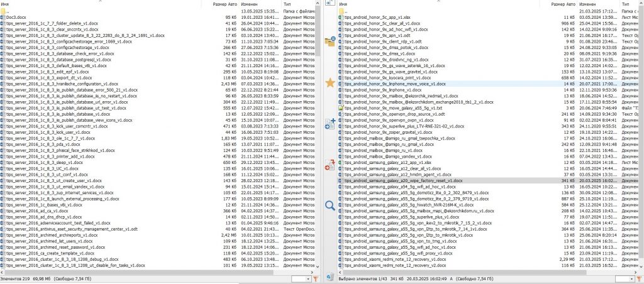Click the Авто column header in left pane
Image resolution: width=644 pixels, height=284 pixels.
(233, 4)
